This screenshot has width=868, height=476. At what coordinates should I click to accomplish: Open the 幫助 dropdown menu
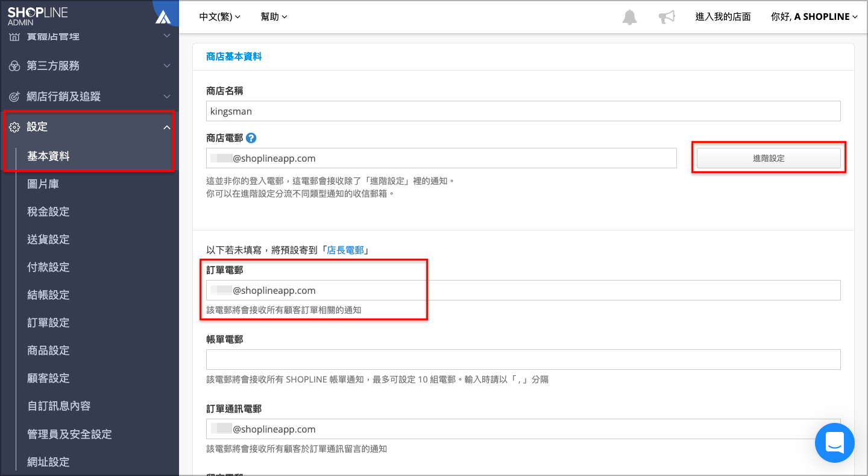pos(274,17)
